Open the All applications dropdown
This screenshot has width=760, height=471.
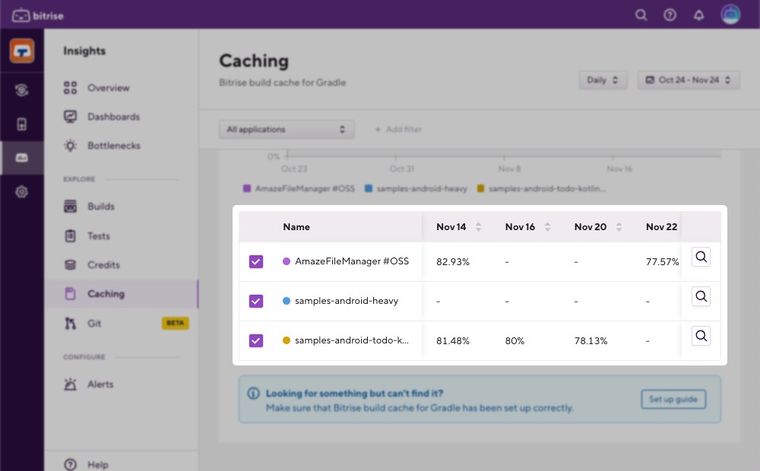pos(286,129)
